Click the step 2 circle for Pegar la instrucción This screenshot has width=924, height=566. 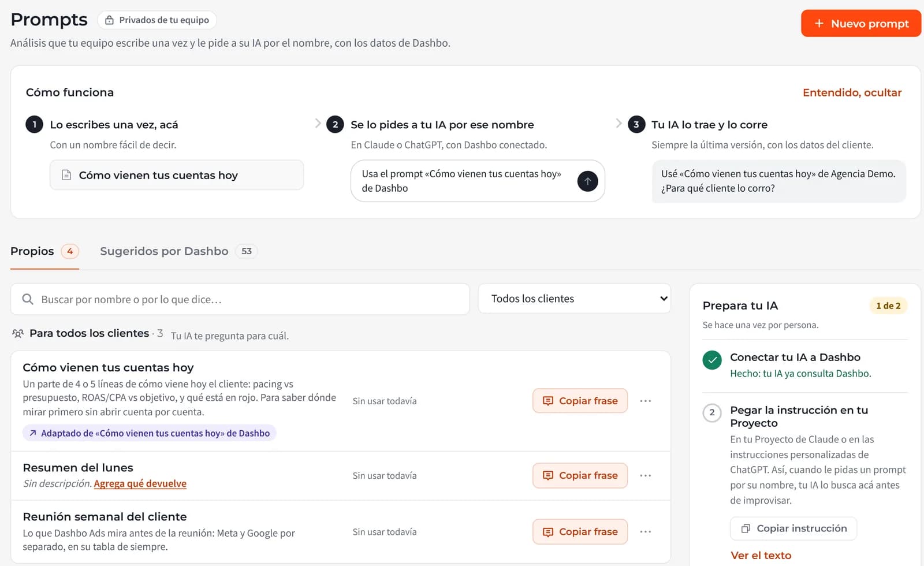712,412
